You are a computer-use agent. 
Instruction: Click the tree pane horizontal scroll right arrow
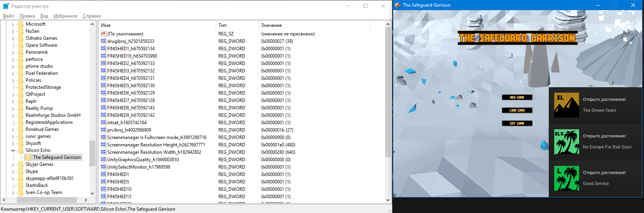tap(86, 200)
